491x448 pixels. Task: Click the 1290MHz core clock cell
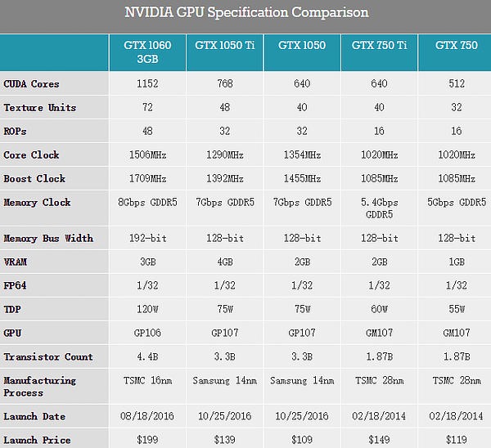point(225,155)
